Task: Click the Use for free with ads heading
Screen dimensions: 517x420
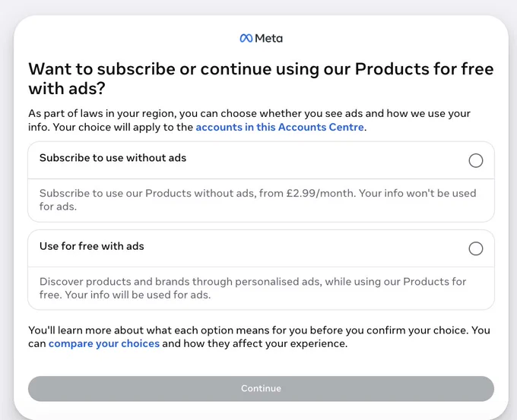Action: [92, 246]
